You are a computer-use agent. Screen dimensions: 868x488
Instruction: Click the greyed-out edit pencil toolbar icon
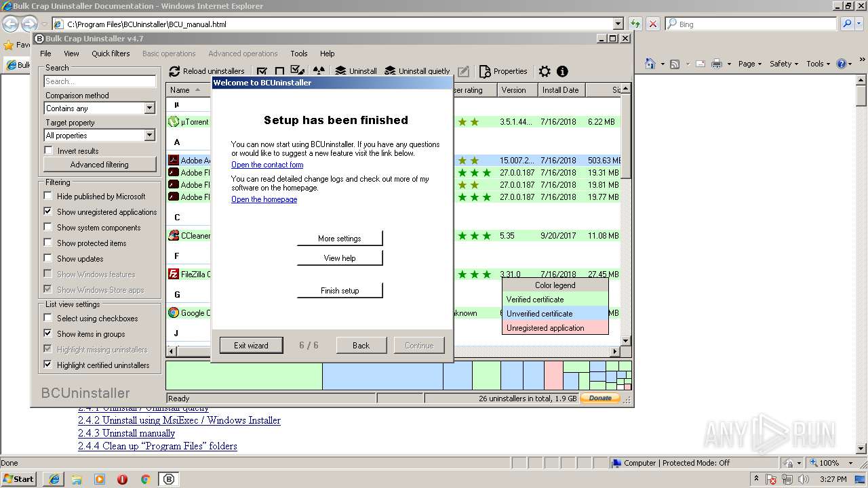pos(463,71)
